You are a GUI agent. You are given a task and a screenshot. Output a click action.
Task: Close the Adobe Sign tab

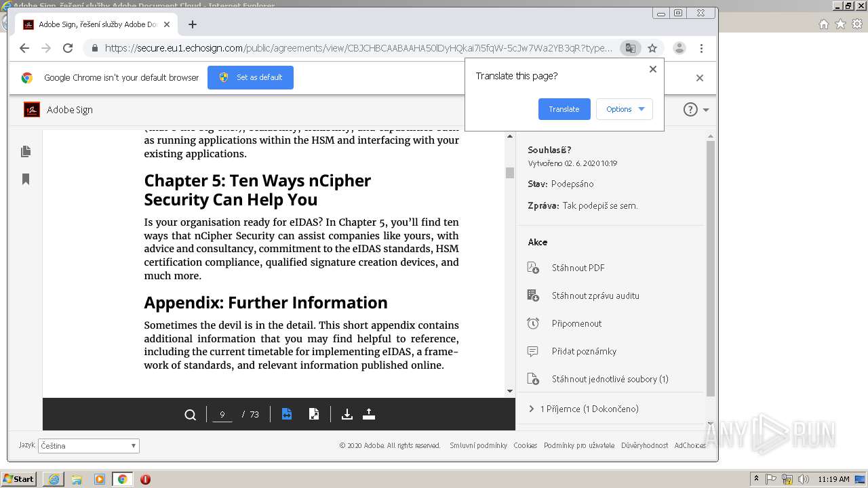point(167,24)
